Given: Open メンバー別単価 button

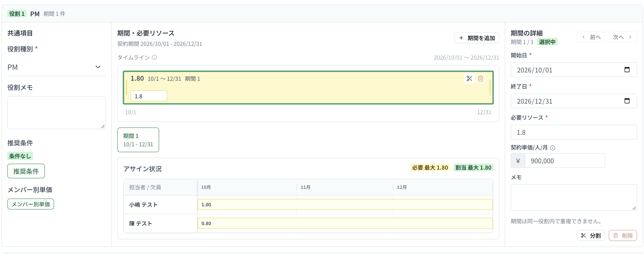Looking at the screenshot, I should point(31,204).
